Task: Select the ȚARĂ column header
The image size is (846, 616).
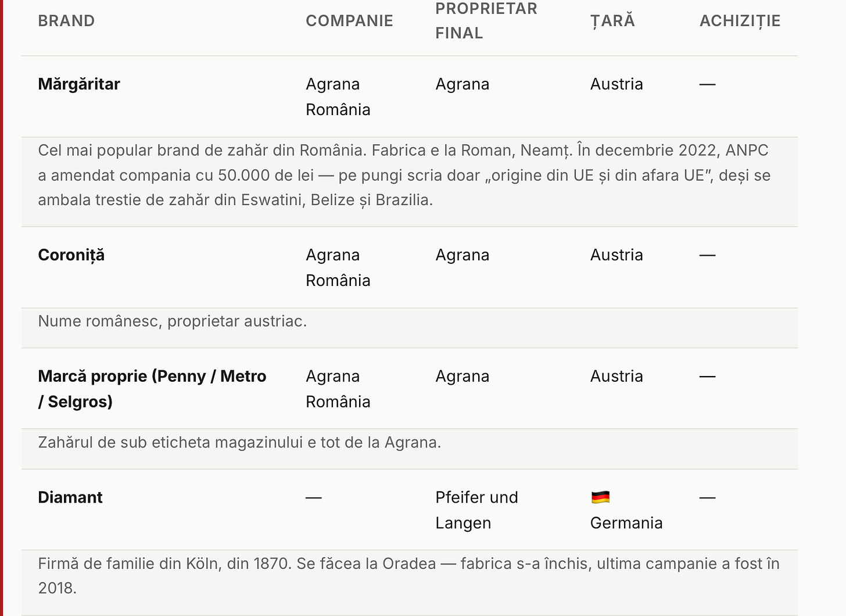Action: point(612,21)
